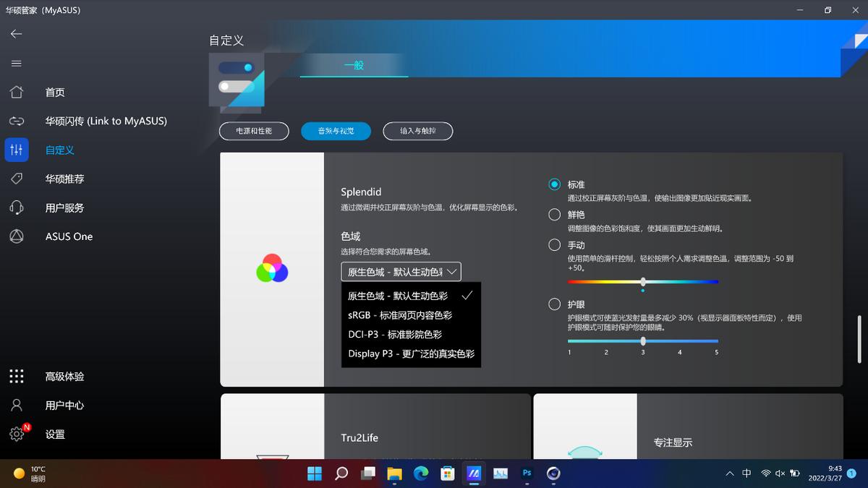Switch to the 一般 tab
Viewport: 868px width, 488px height.
click(354, 65)
